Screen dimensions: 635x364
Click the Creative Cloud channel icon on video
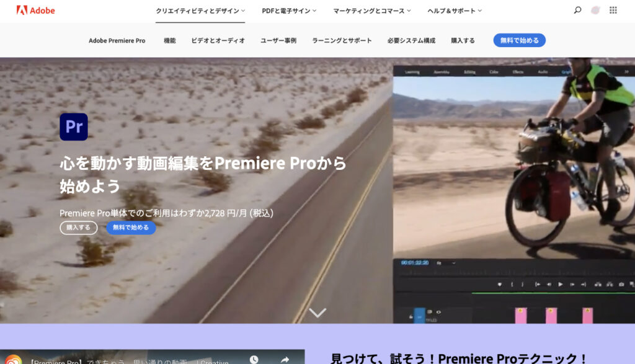[14, 360]
